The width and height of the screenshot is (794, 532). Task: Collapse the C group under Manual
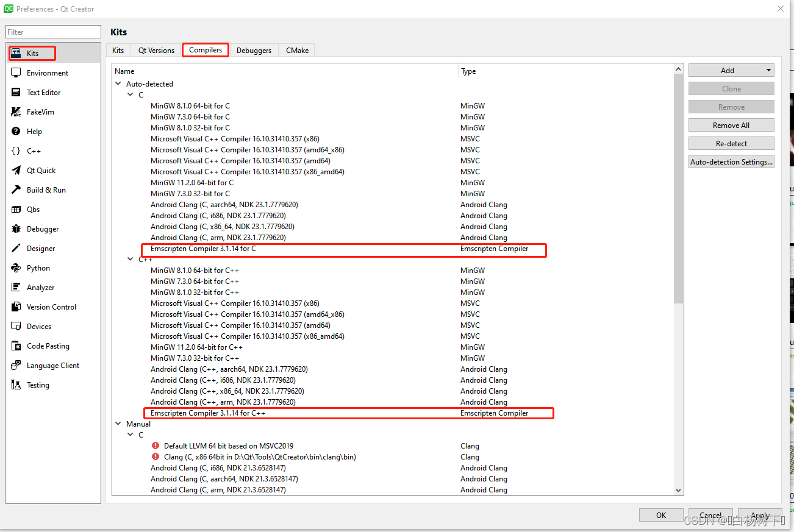click(130, 434)
